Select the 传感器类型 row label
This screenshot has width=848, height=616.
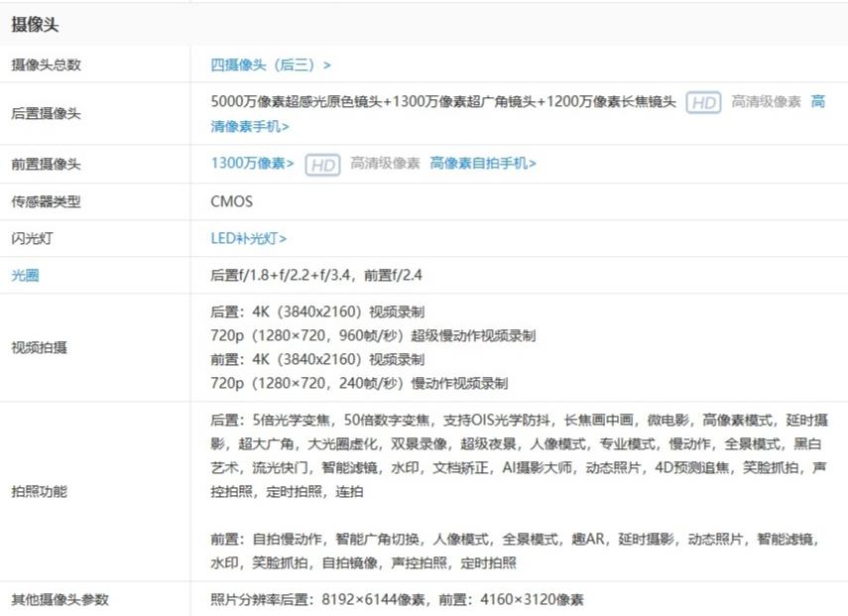point(46,201)
